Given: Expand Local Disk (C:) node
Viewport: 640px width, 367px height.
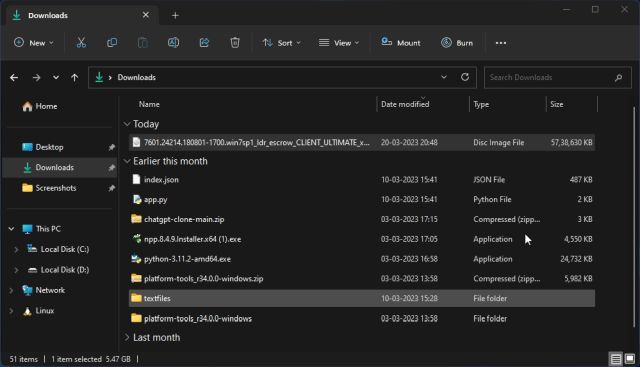Looking at the screenshot, I should pos(16,249).
